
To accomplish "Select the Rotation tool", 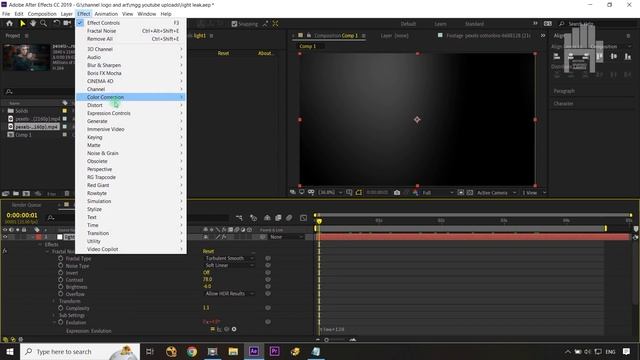I will click(57, 23).
